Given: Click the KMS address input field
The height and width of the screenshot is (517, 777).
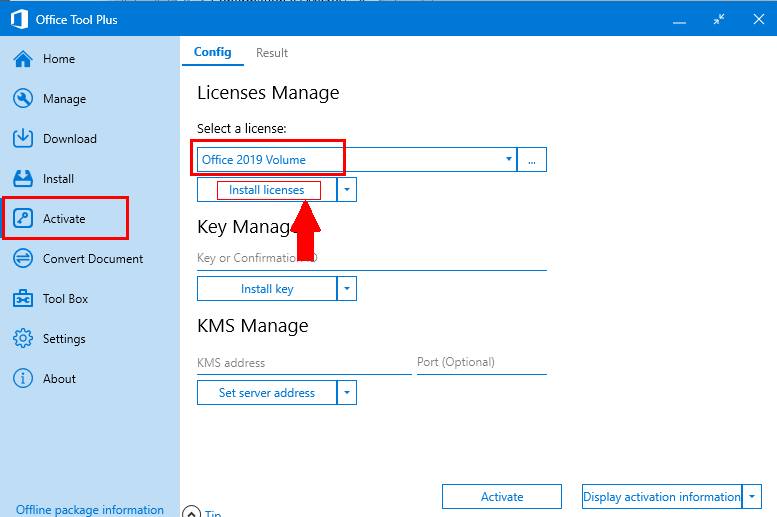Looking at the screenshot, I should 304,363.
